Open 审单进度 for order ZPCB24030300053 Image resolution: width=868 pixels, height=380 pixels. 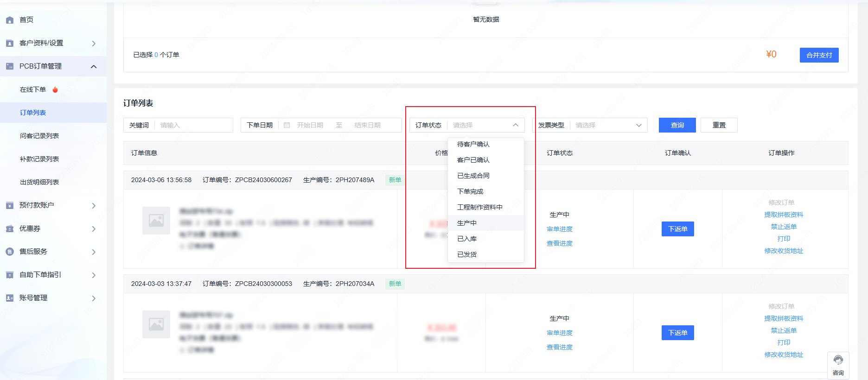[x=560, y=333]
